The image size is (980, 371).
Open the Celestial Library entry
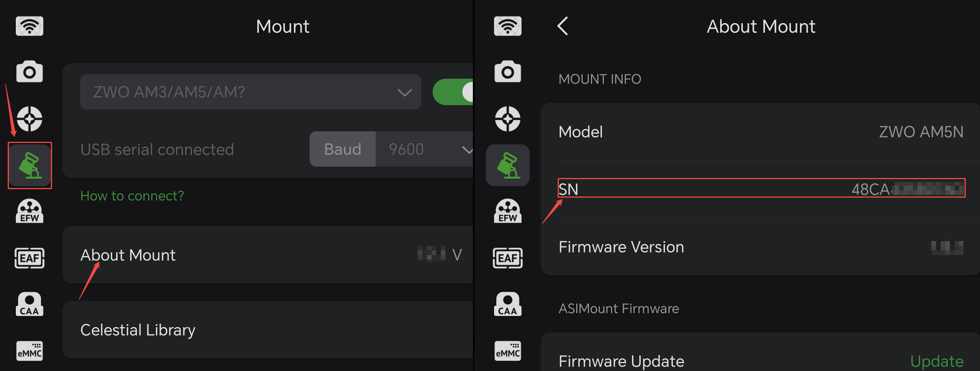[268, 330]
